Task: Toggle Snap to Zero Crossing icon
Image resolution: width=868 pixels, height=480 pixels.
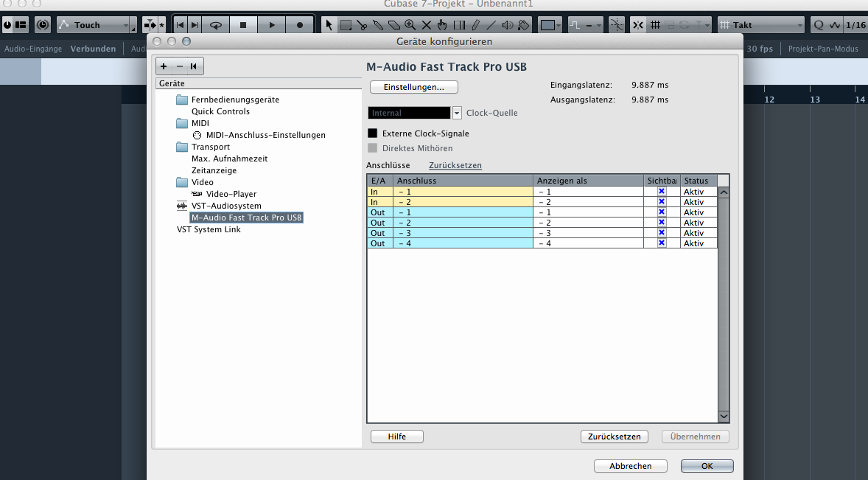Action: tap(616, 25)
